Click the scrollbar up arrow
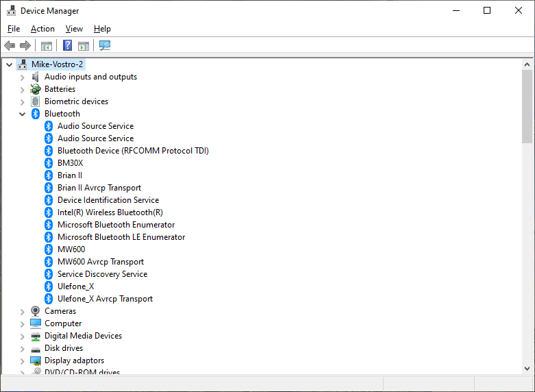 pyautogui.click(x=527, y=64)
